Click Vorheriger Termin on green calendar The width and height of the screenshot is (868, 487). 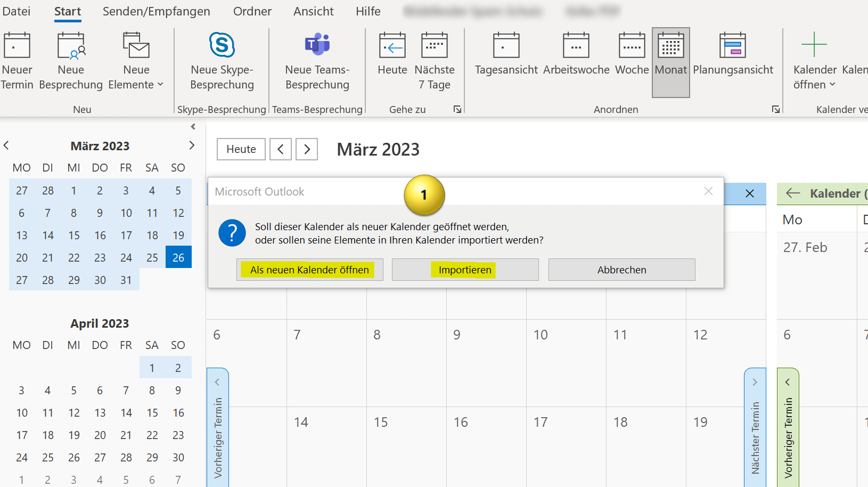click(788, 427)
